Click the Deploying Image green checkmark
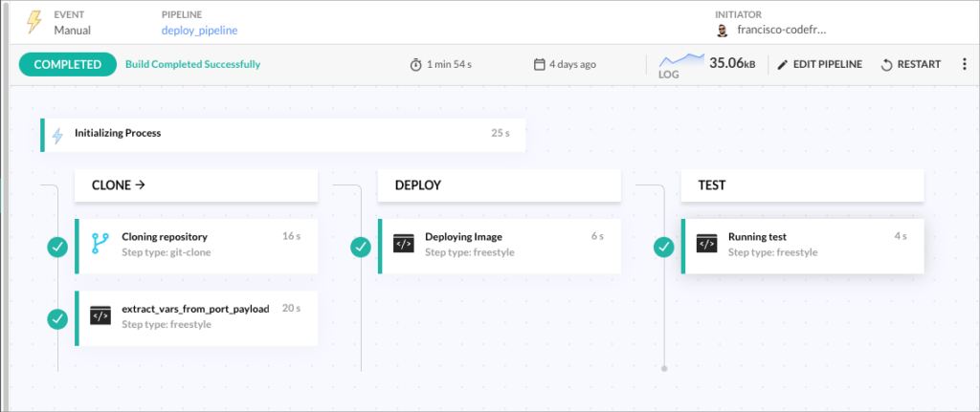Image resolution: width=980 pixels, height=412 pixels. click(x=361, y=247)
